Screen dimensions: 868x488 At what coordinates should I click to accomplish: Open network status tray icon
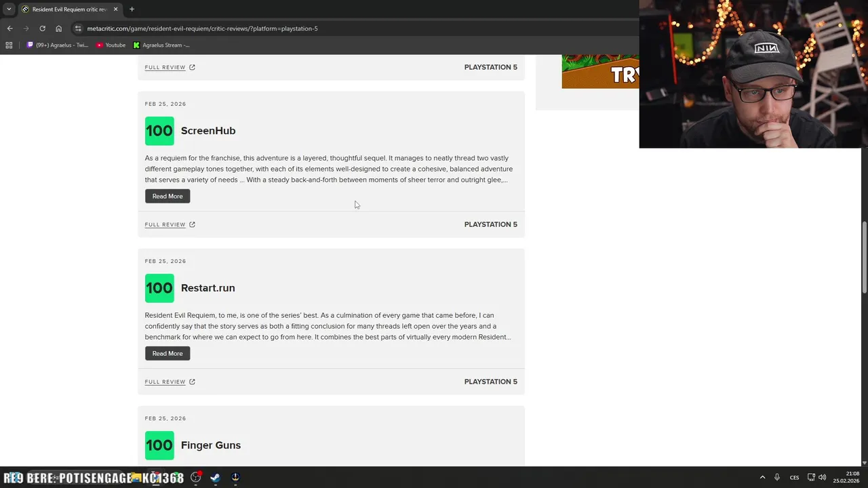point(811,477)
